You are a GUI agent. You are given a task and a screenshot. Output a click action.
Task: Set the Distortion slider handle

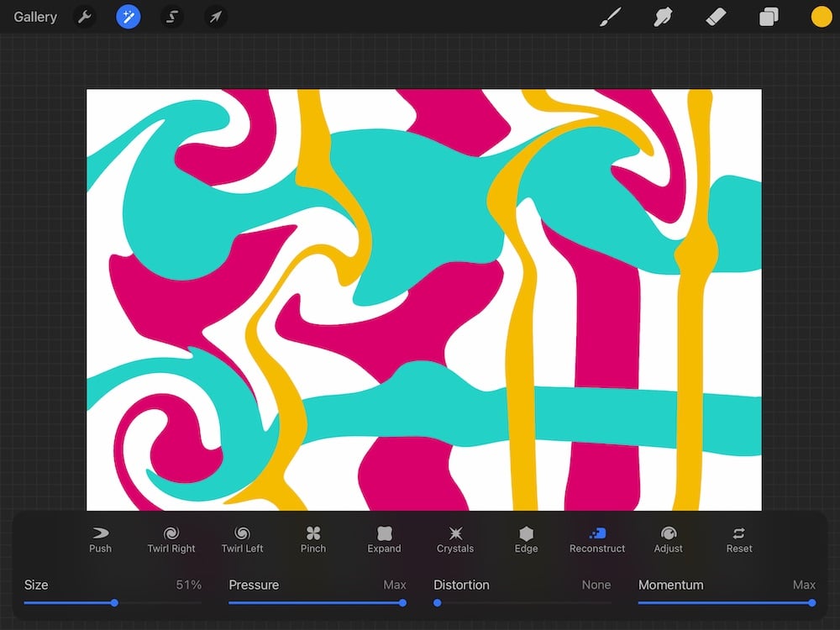tap(437, 602)
